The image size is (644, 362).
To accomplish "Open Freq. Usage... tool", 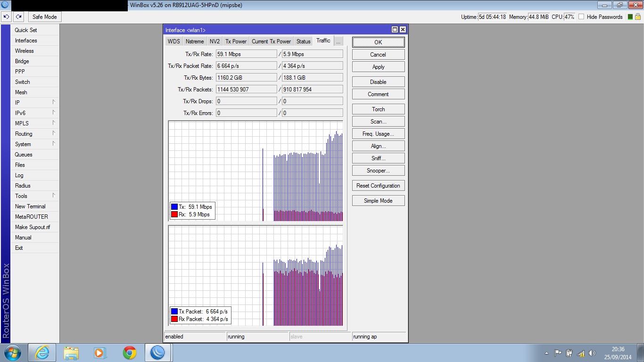I will pos(378,134).
